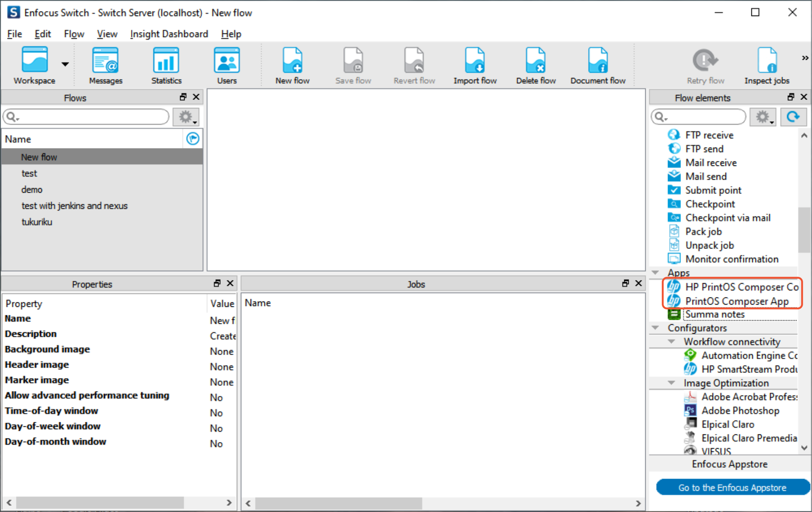Open the Flow menu

point(74,34)
